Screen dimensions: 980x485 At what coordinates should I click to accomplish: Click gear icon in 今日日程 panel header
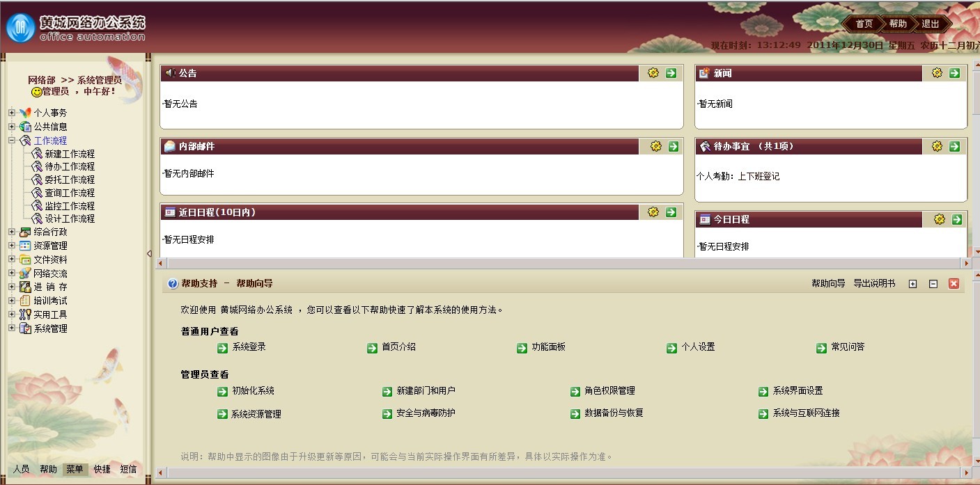939,219
